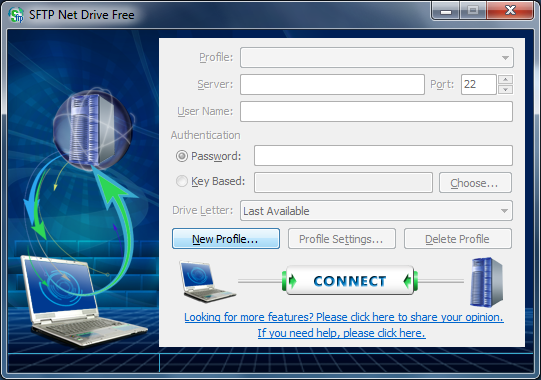
Task: Click the Delete Profile button
Action: tap(458, 238)
